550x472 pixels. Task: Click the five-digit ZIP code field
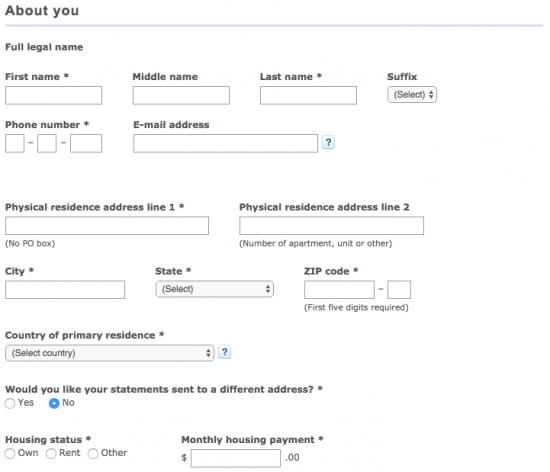pos(339,290)
